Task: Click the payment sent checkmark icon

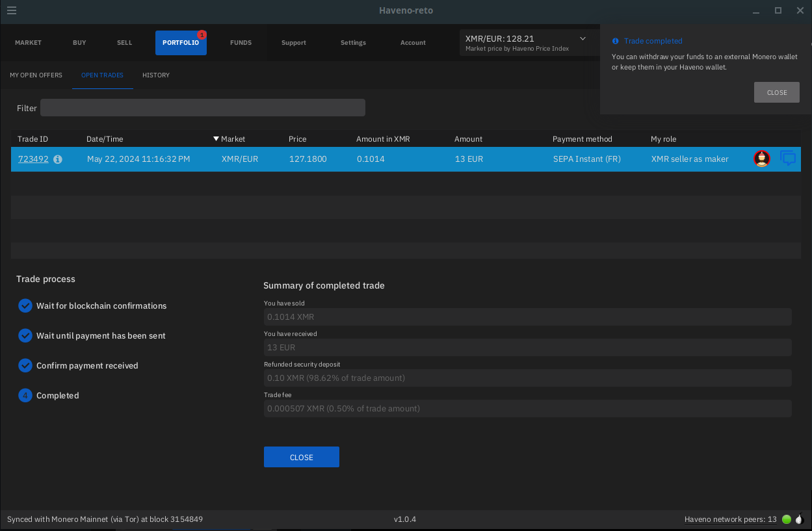Action: (25, 335)
